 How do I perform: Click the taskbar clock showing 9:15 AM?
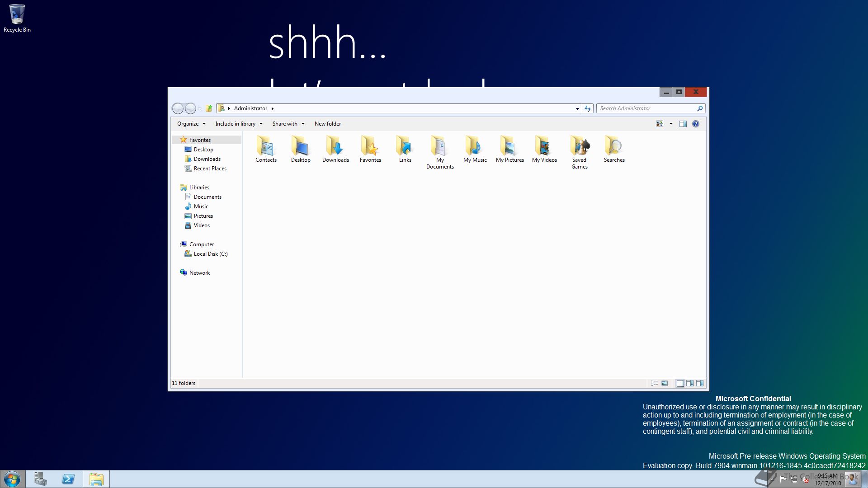point(828,479)
